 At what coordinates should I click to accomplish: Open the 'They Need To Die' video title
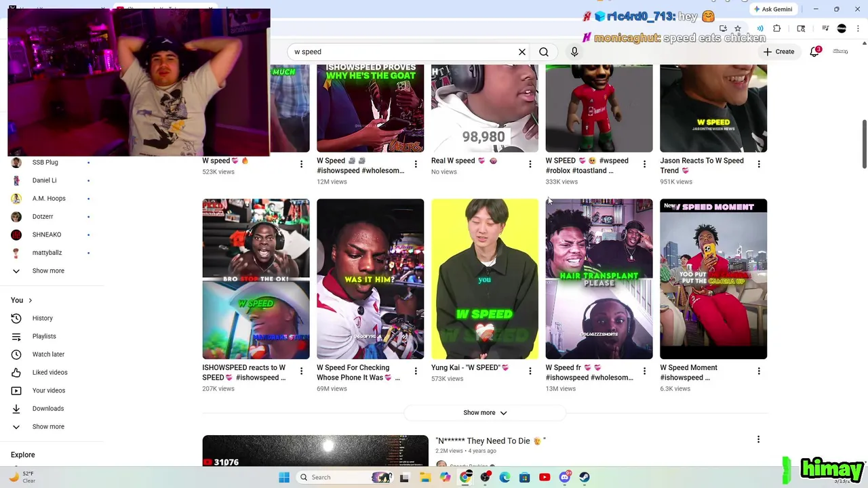(490, 441)
